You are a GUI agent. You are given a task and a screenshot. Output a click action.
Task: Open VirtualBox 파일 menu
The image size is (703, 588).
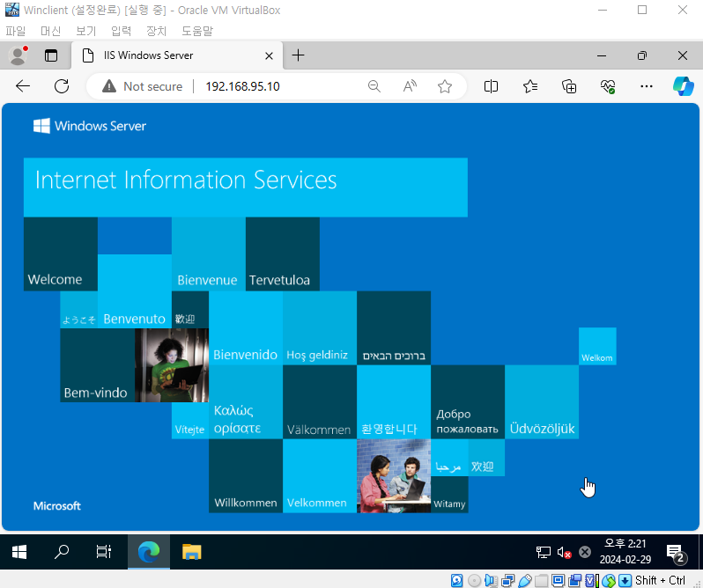pyautogui.click(x=16, y=31)
